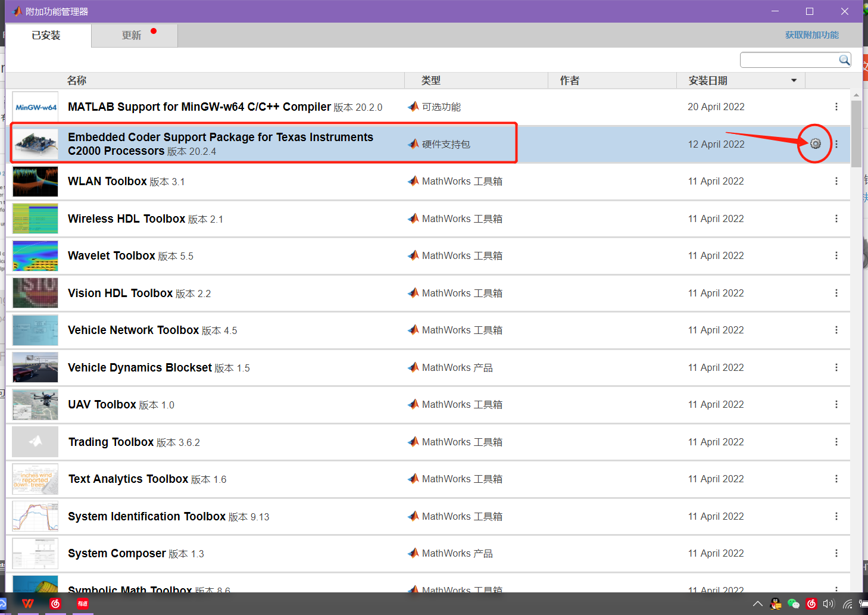The image size is (868, 615).
Task: Click the Wavelet Toolbox thumbnail image
Action: pos(35,255)
